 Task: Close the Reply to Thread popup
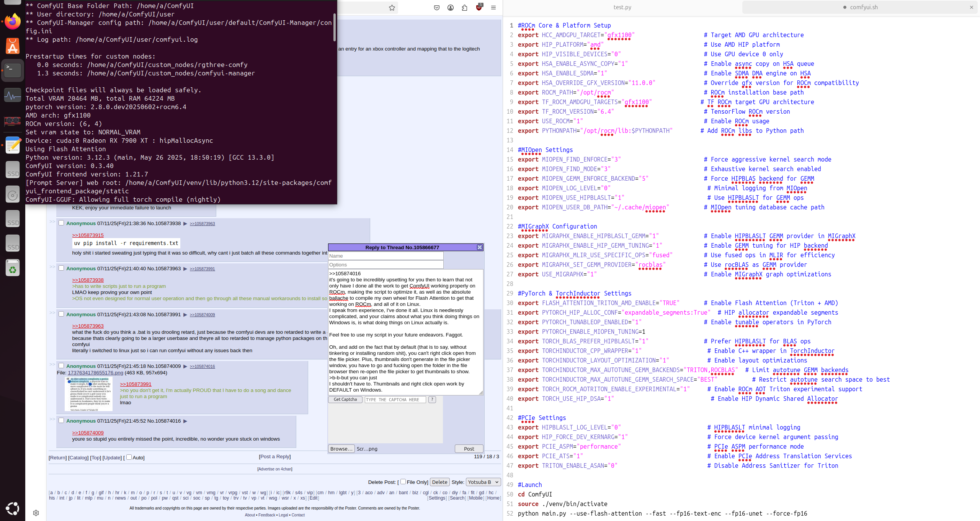(x=480, y=248)
